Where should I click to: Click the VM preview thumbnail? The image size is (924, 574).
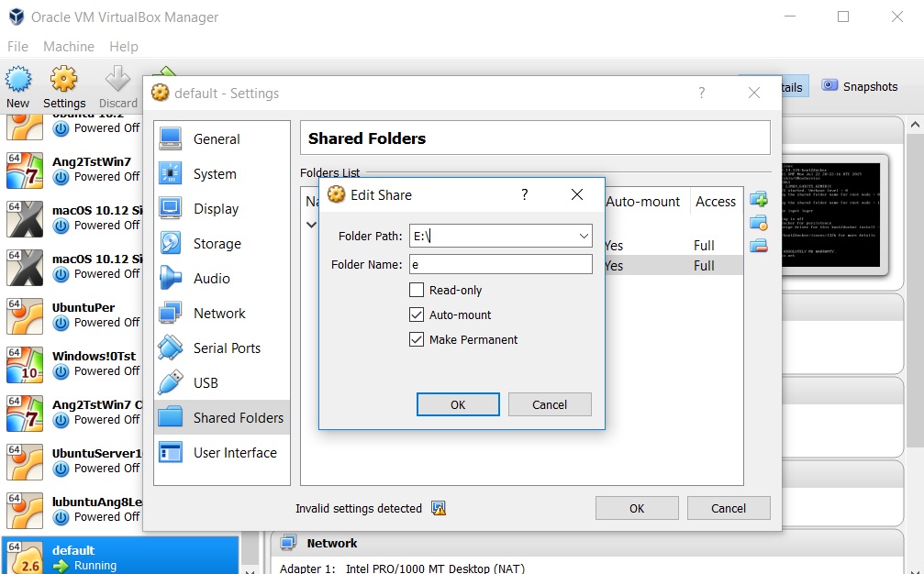pos(830,215)
